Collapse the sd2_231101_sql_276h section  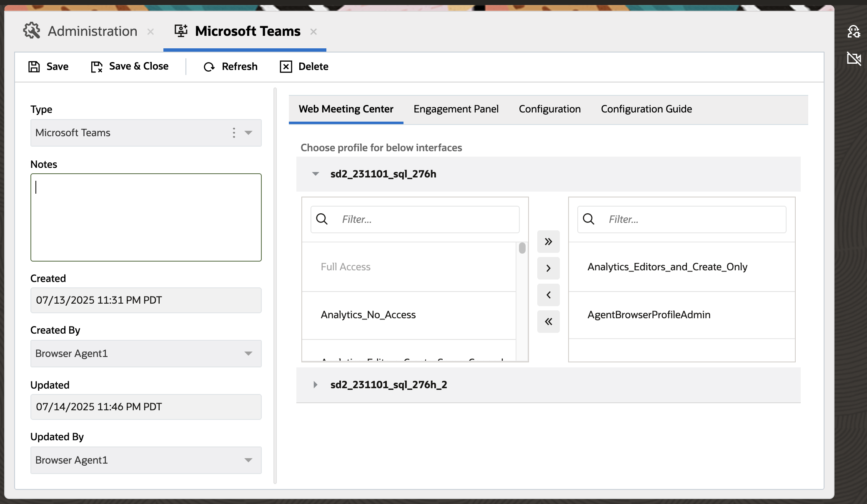coord(315,174)
